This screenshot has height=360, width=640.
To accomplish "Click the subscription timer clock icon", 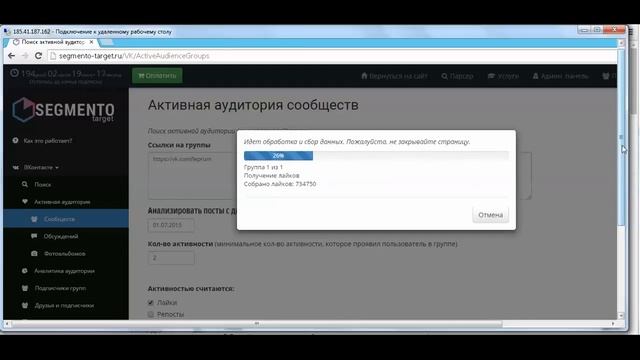I will tap(14, 73).
